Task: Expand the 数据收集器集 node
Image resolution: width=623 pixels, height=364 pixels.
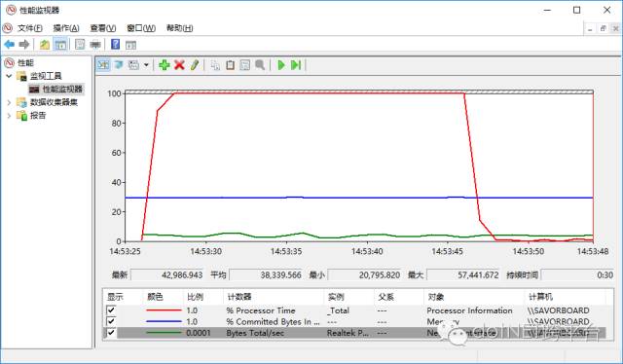Action: [x=9, y=102]
